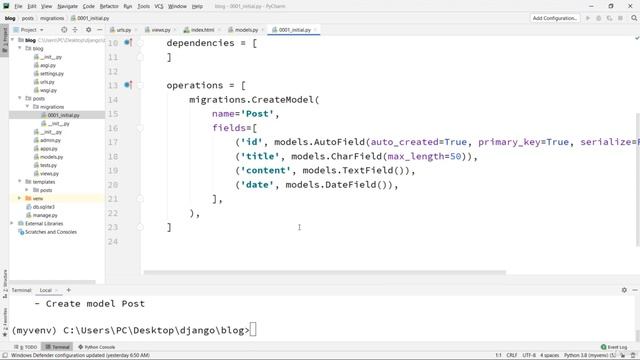Click the PyCharm application icon
This screenshot has height=360, width=640.
(6, 6)
